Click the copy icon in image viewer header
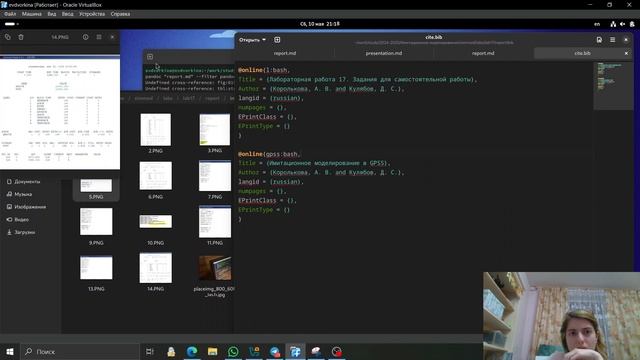 coord(8,37)
